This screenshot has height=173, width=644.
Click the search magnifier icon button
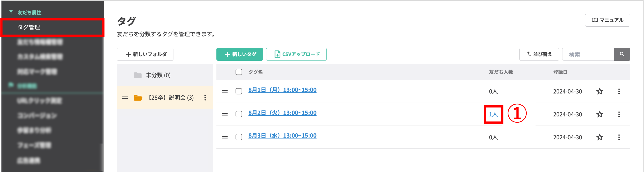pos(622,54)
